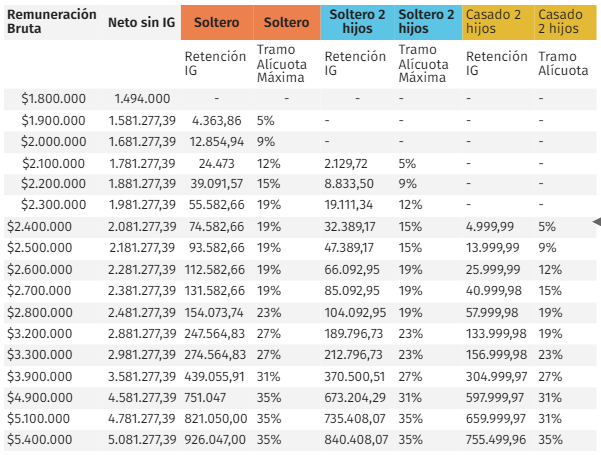This screenshot has width=601, height=455.
Task: Click the first orange Soltero header
Action: coord(216,22)
